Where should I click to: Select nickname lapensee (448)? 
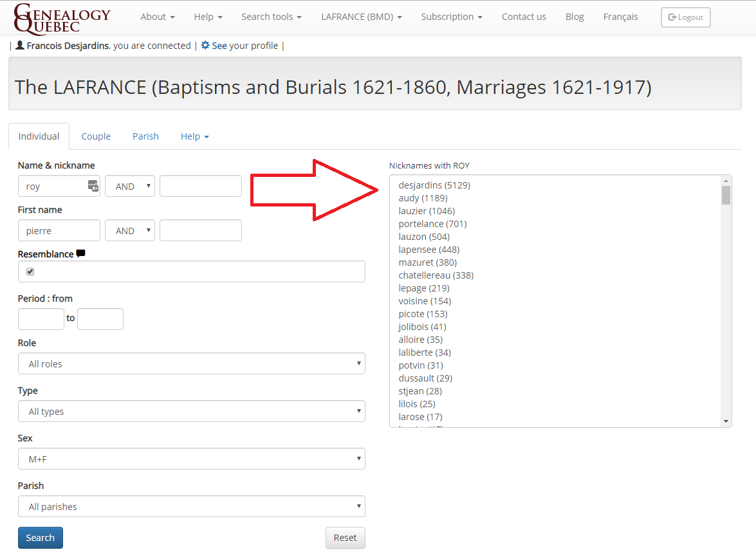click(429, 250)
